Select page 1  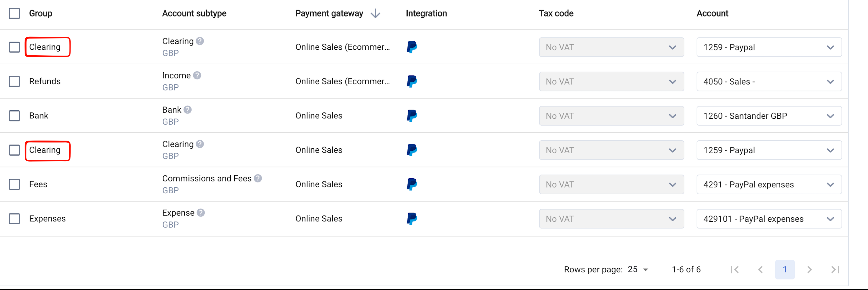tap(785, 270)
